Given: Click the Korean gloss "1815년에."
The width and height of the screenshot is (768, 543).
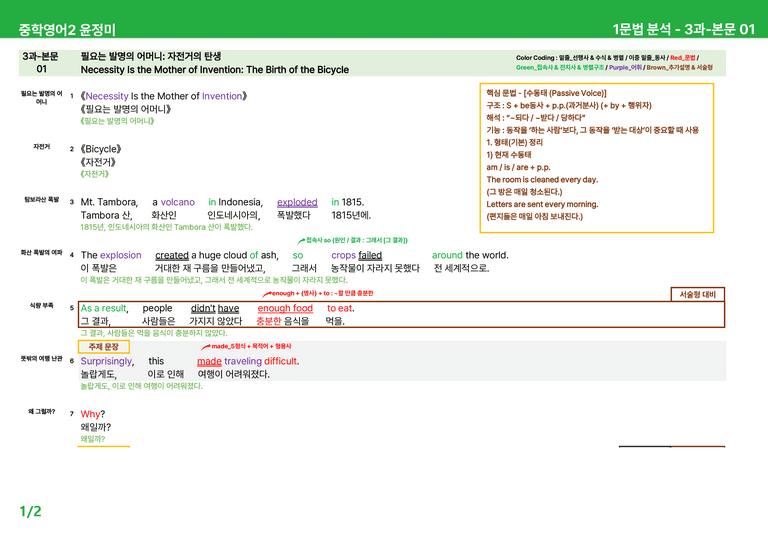Looking at the screenshot, I should tap(351, 215).
